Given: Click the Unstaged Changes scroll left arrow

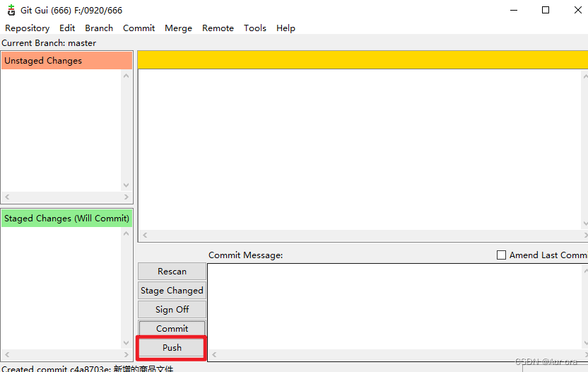Looking at the screenshot, I should pos(7,197).
